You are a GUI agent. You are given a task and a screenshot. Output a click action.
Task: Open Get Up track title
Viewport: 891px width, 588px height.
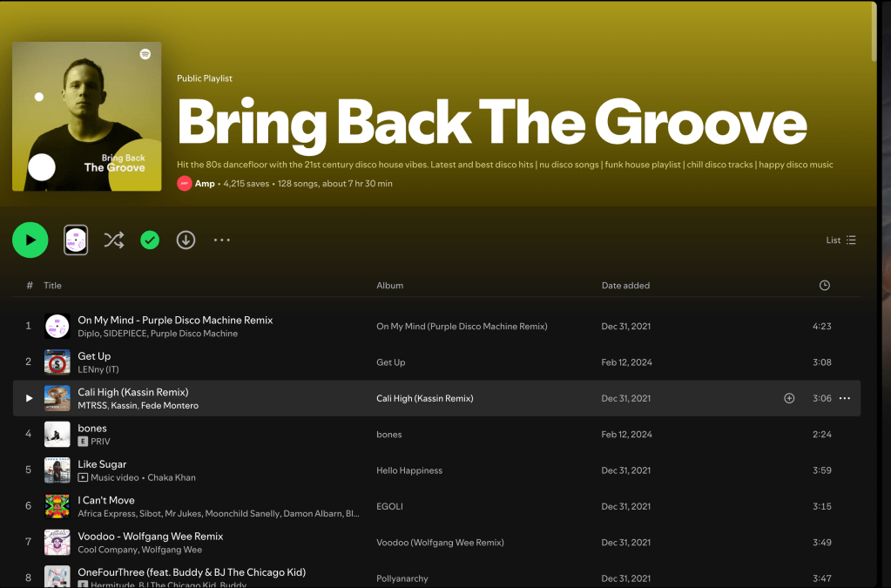pos(94,356)
